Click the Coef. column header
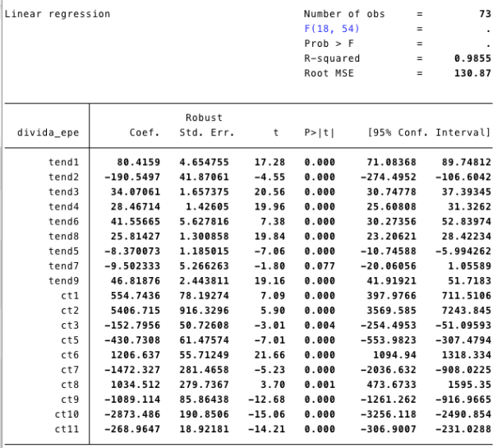502x448 pixels. (x=144, y=133)
